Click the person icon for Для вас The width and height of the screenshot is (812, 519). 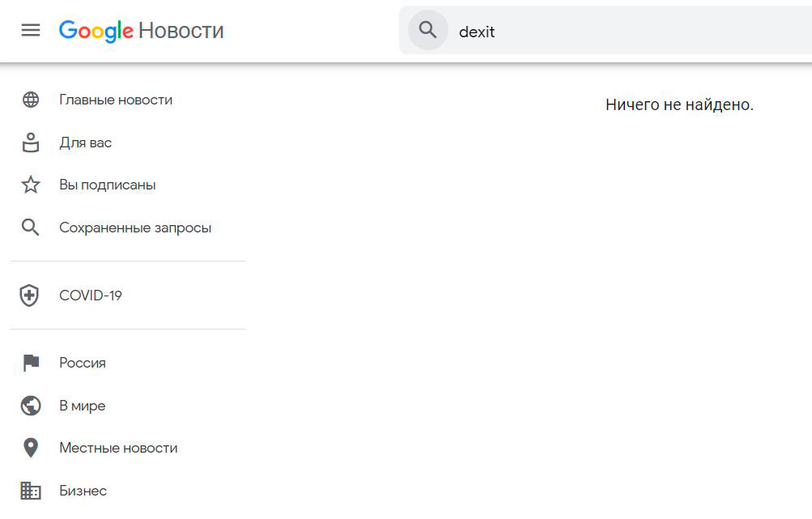point(31,143)
